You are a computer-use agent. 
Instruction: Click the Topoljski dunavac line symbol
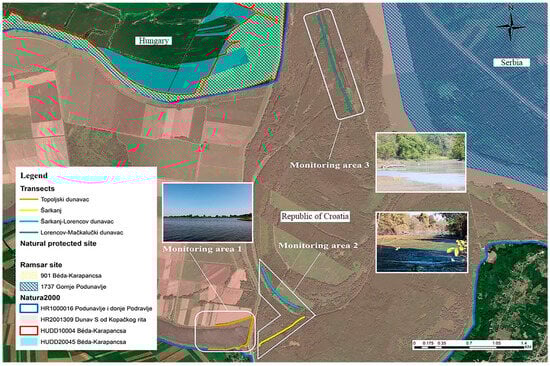[x=29, y=199]
